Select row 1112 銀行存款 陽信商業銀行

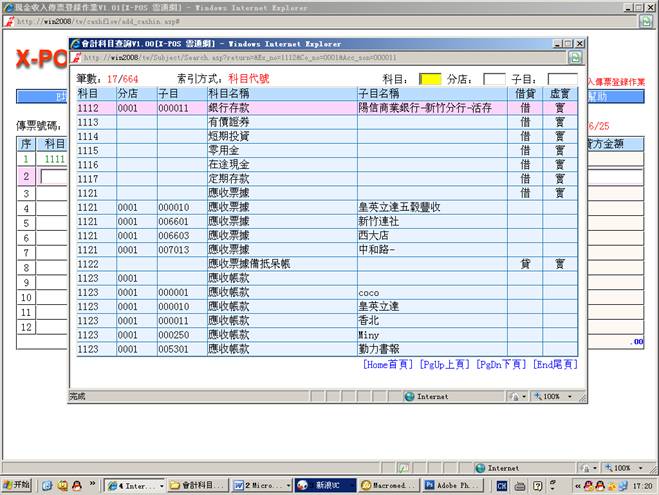coord(300,107)
